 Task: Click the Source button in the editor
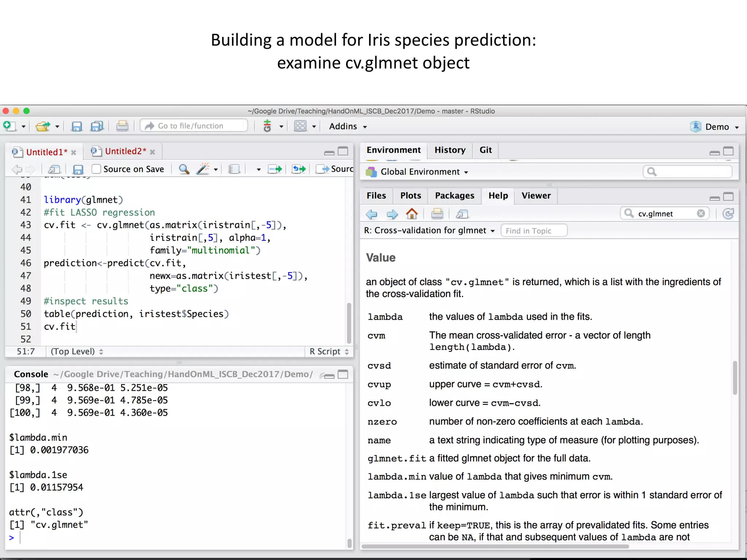(335, 169)
